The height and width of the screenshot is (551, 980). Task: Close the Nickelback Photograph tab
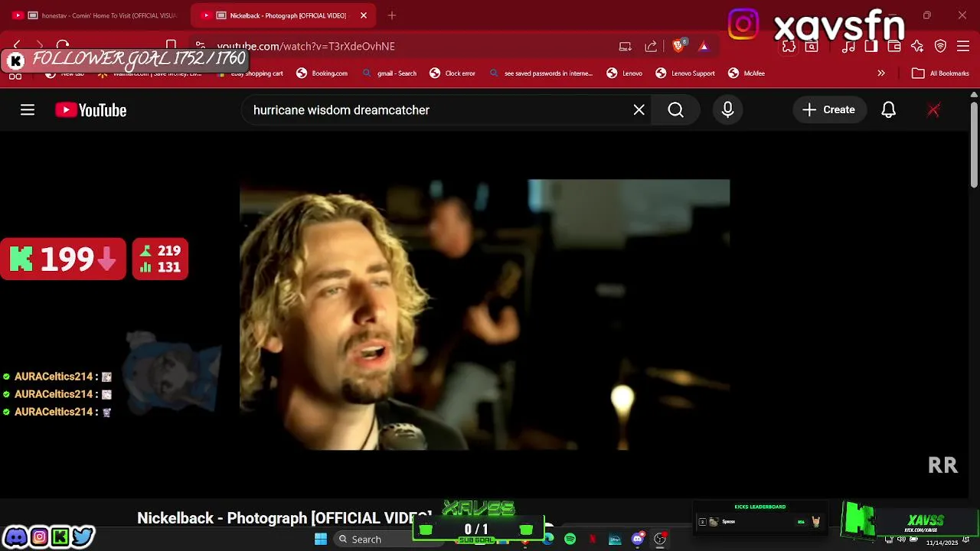point(364,15)
